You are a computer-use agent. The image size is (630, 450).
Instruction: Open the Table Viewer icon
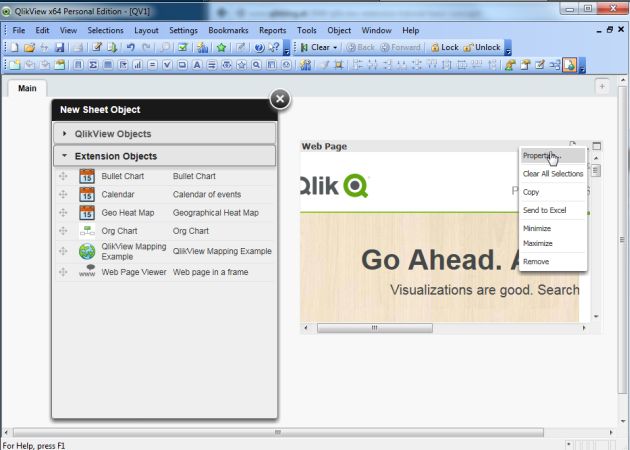tap(555, 65)
